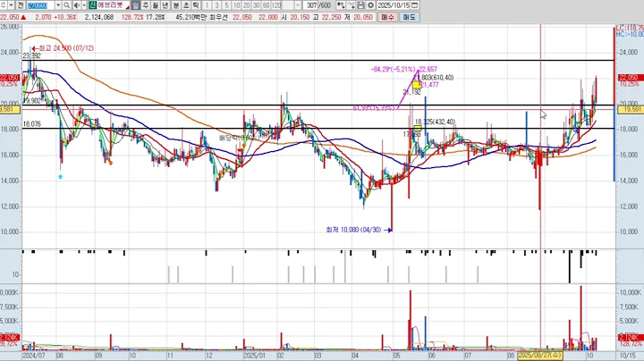The image size is (644, 361).
Task: Click the 18,076 horizontal line label
Action: click(x=31, y=124)
